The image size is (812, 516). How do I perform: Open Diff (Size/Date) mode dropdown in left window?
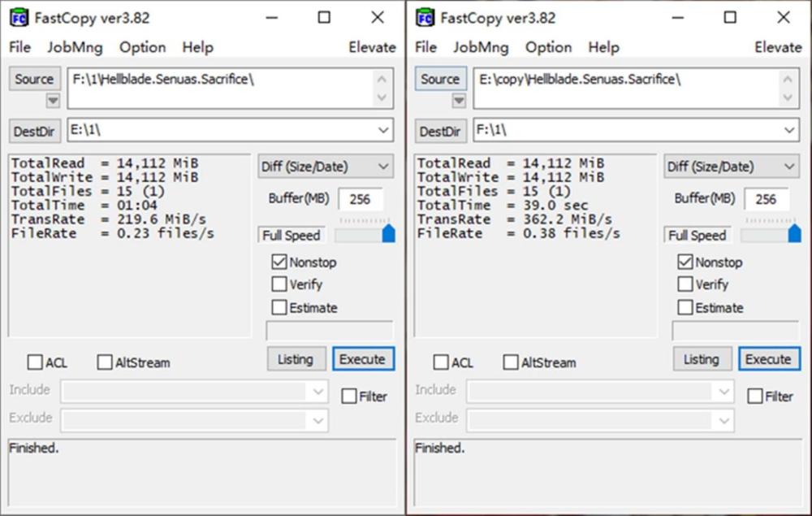[x=326, y=167]
